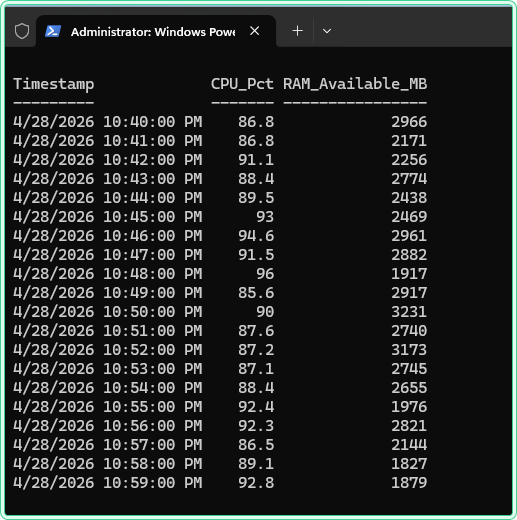517x520 pixels.
Task: Click CPU value 94.6 at 10:46
Action: 256,236
